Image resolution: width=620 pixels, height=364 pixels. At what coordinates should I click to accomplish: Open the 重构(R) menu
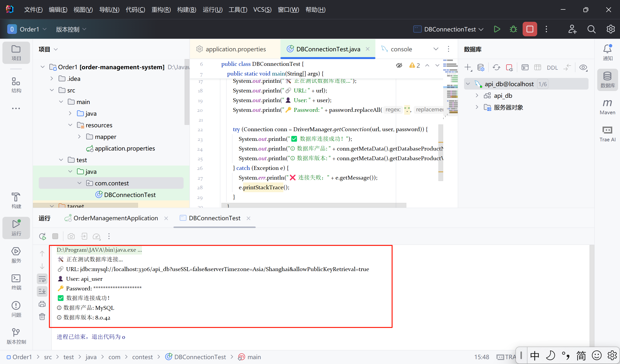coord(161,10)
